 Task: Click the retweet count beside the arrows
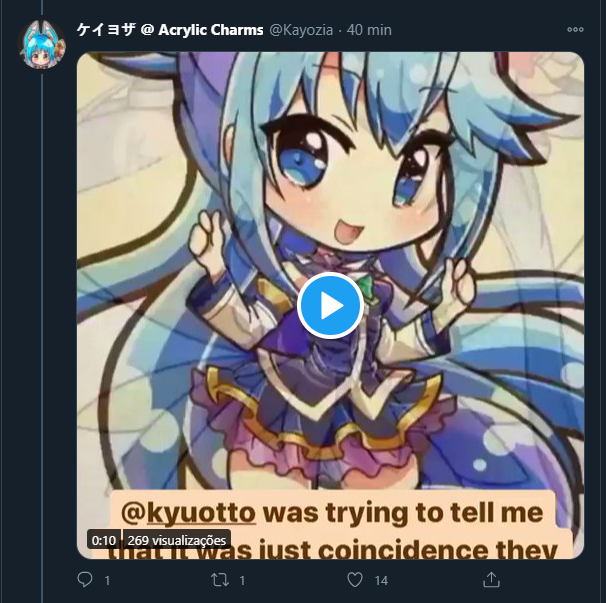click(242, 580)
